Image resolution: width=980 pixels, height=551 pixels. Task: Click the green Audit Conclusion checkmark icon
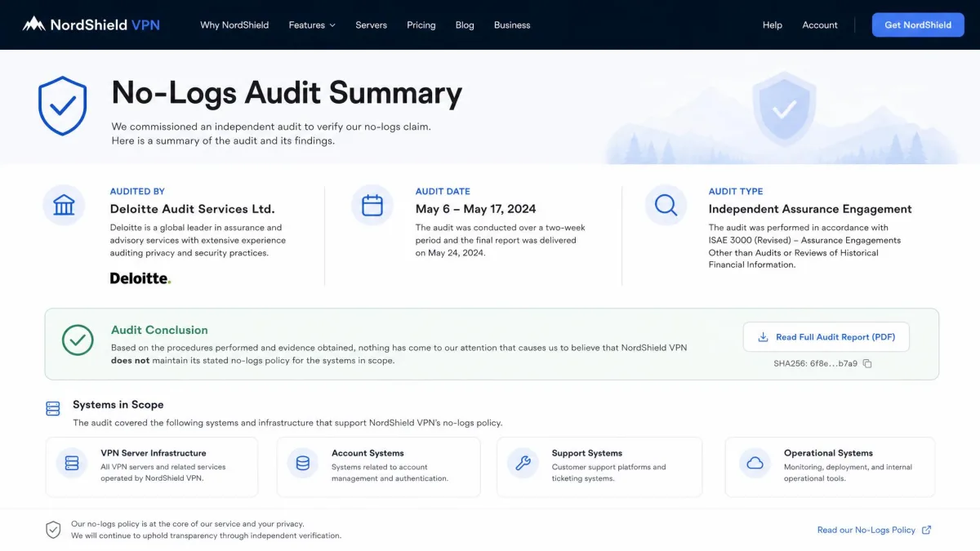click(78, 340)
